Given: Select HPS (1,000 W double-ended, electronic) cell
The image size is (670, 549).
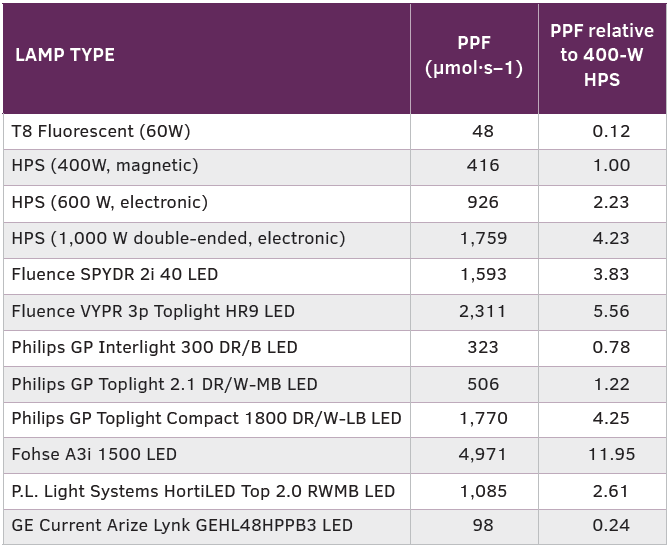Looking at the screenshot, I should [x=178, y=238].
